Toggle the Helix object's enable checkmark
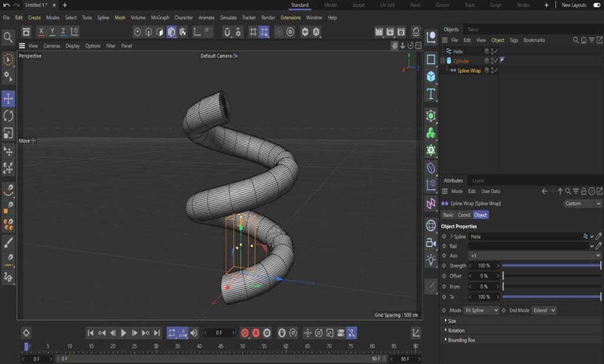This screenshot has height=364, width=604. (496, 51)
